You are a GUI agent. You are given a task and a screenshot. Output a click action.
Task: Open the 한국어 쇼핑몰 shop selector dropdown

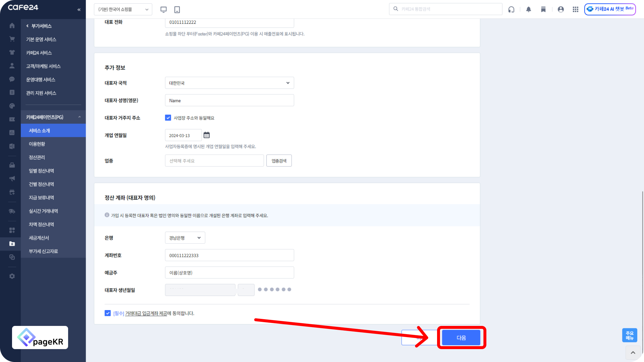point(123,9)
